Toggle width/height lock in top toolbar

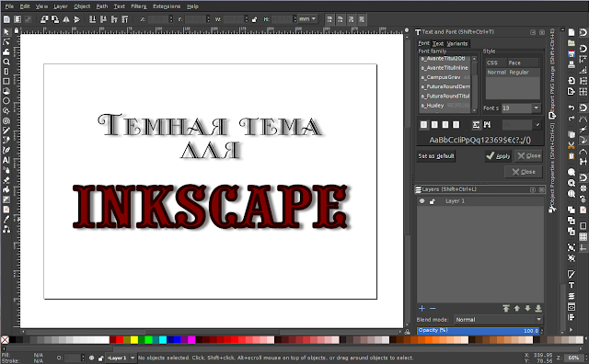255,19
